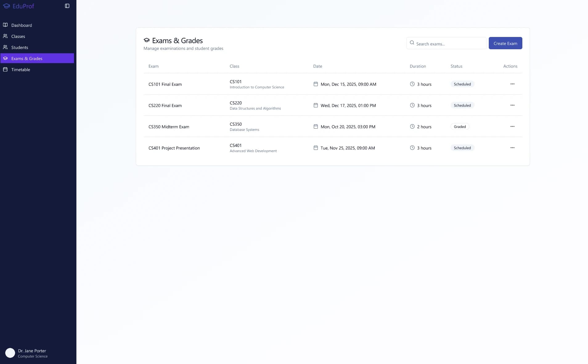The image size is (588, 364).
Task: Click the Class column header
Action: 235,66
